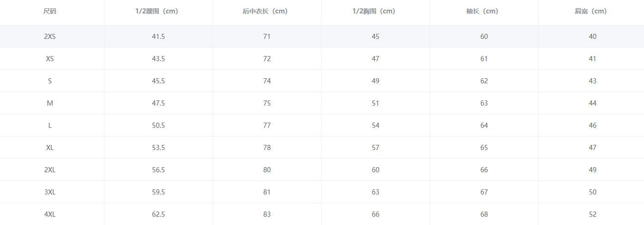The height and width of the screenshot is (225, 644).
Task: Click the 54 chest value for L
Action: click(375, 125)
